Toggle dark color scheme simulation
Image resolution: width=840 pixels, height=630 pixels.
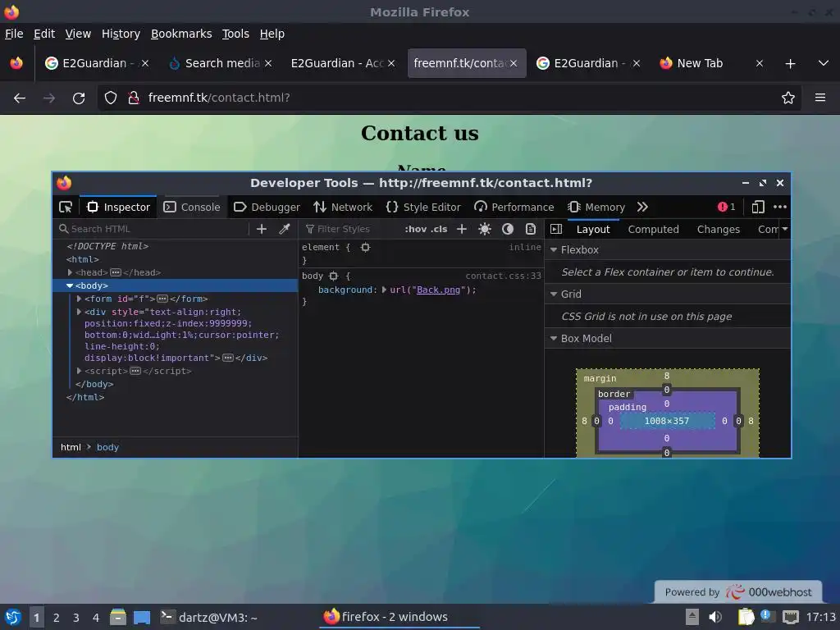pyautogui.click(x=507, y=229)
